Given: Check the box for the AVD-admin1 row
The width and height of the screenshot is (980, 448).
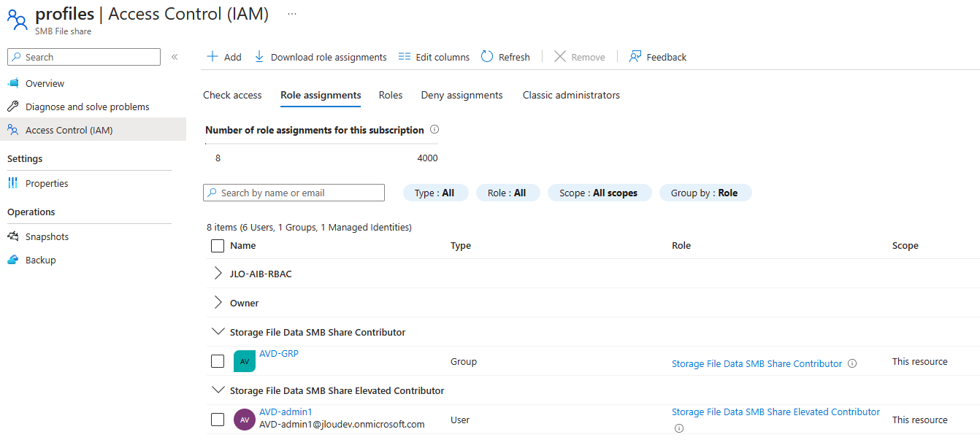Looking at the screenshot, I should click(x=218, y=420).
